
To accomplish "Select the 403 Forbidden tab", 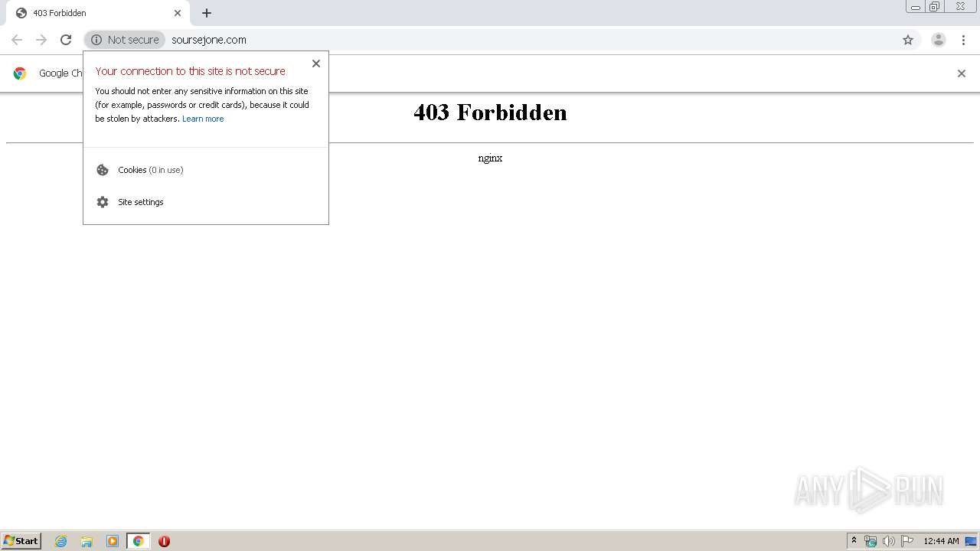I will pos(98,13).
